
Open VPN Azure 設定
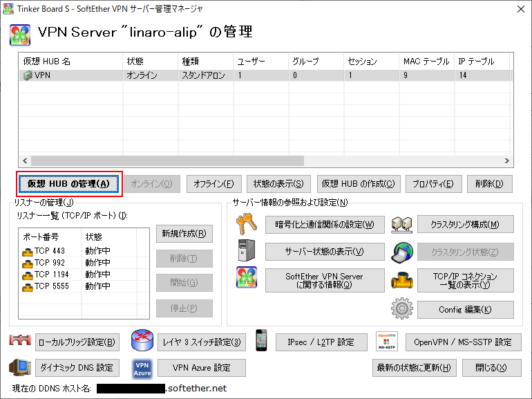(x=202, y=368)
